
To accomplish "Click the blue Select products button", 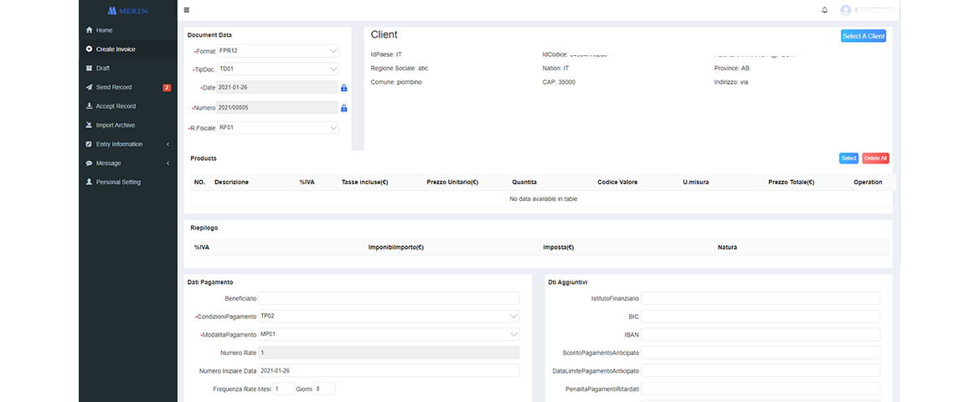I will [848, 158].
